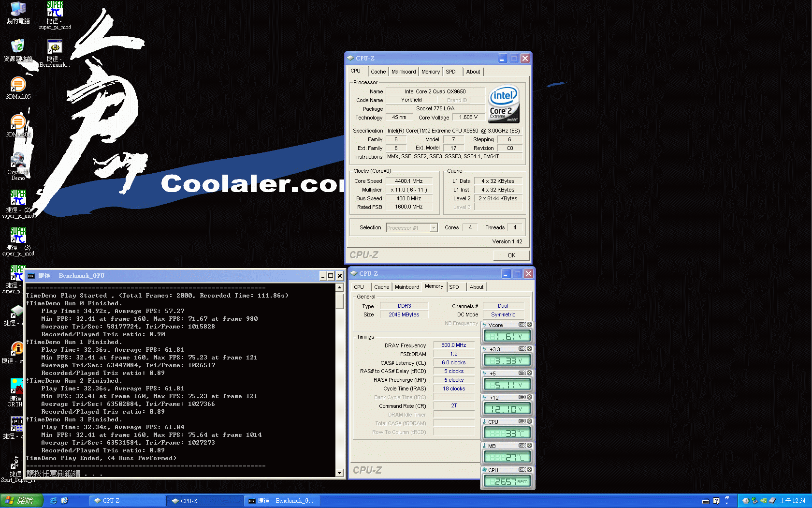The width and height of the screenshot is (812, 508).
Task: Click the Multiplier value x 11.0
Action: [409, 190]
